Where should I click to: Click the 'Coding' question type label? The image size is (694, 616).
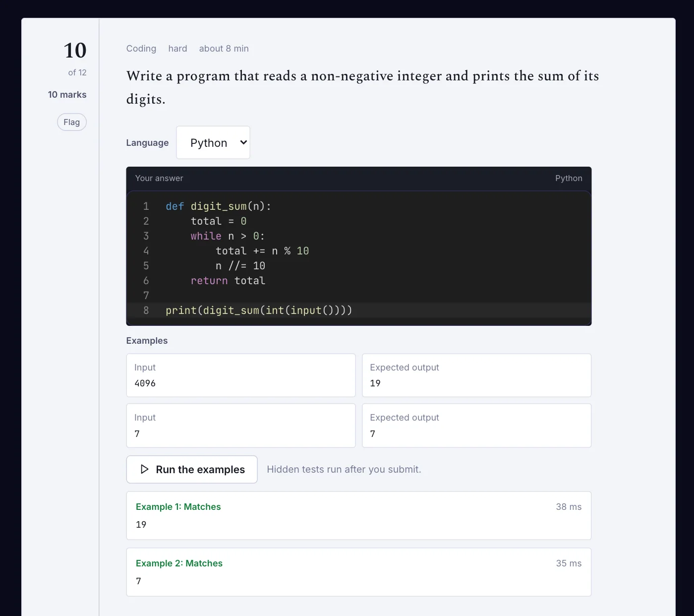point(141,49)
